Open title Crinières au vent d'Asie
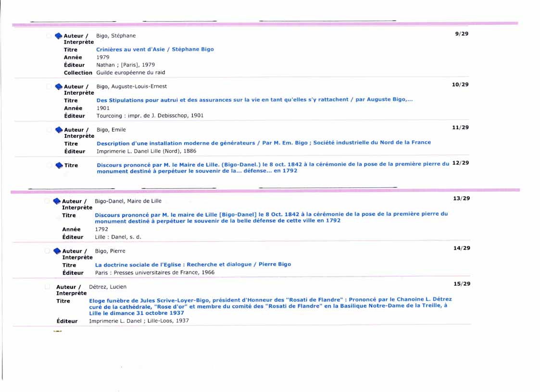The height and width of the screenshot is (392, 540). [x=155, y=49]
